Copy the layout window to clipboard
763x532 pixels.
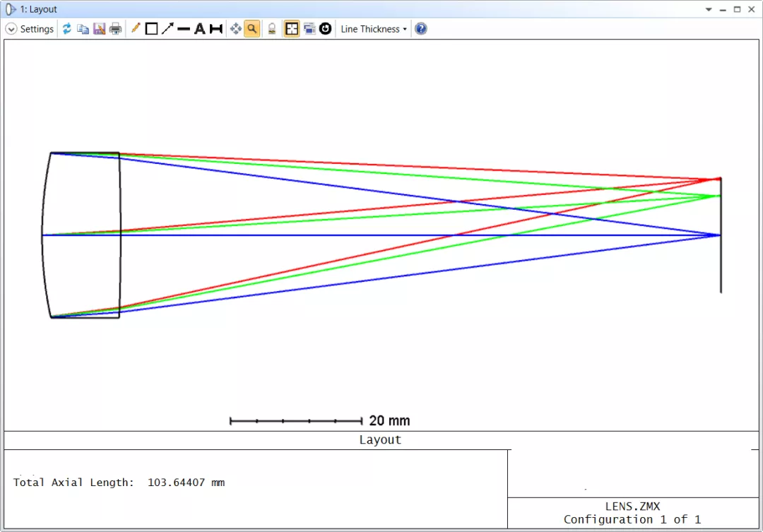pyautogui.click(x=83, y=29)
